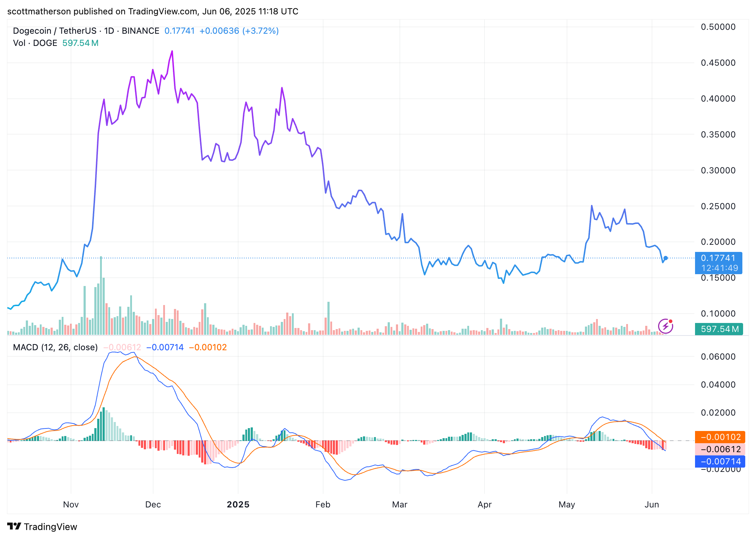Image resolution: width=756 pixels, height=539 pixels.
Task: Click the Jun label on time axis
Action: [652, 505]
